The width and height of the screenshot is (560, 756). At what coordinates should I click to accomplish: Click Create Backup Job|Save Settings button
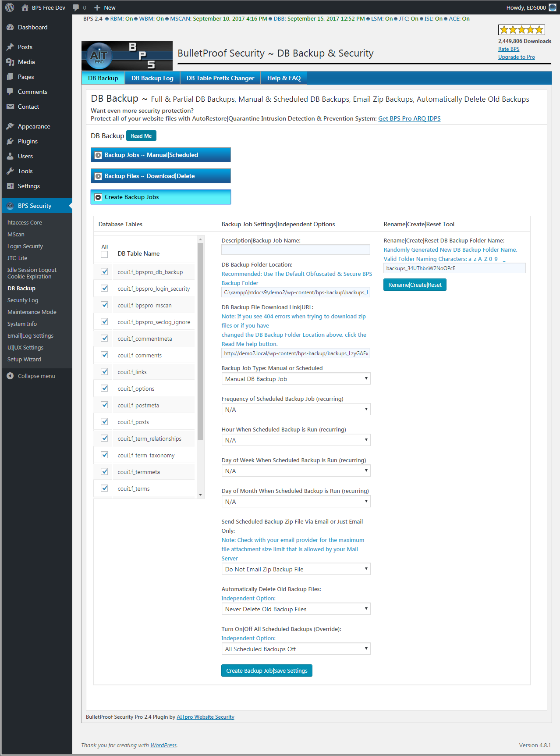click(267, 671)
